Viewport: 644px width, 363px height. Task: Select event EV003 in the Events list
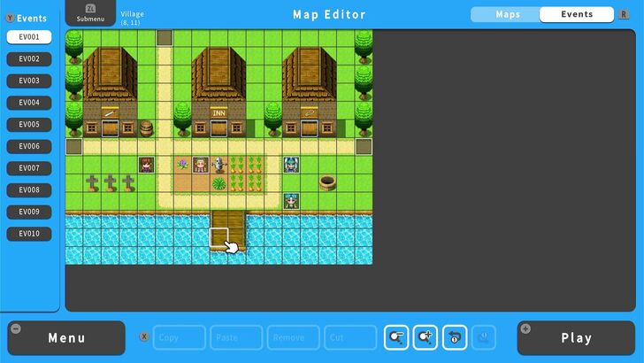(x=29, y=81)
